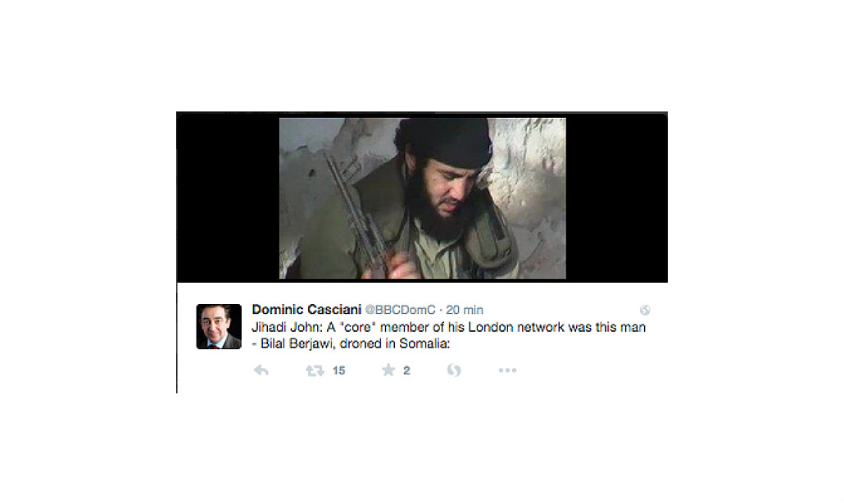Viewport: 844px width, 504px height.
Task: Reply to the tweet using the arrow icon
Action: [261, 370]
